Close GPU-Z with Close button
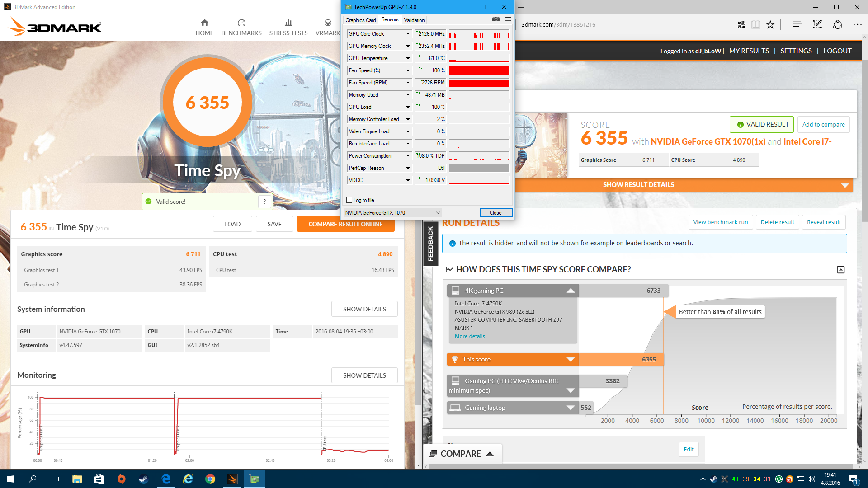 click(495, 213)
